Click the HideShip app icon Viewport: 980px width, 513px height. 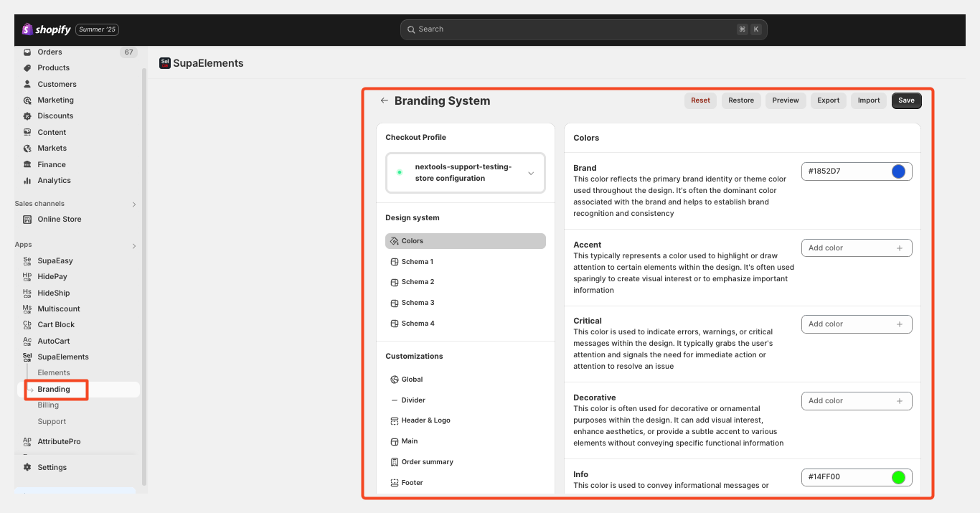point(27,293)
